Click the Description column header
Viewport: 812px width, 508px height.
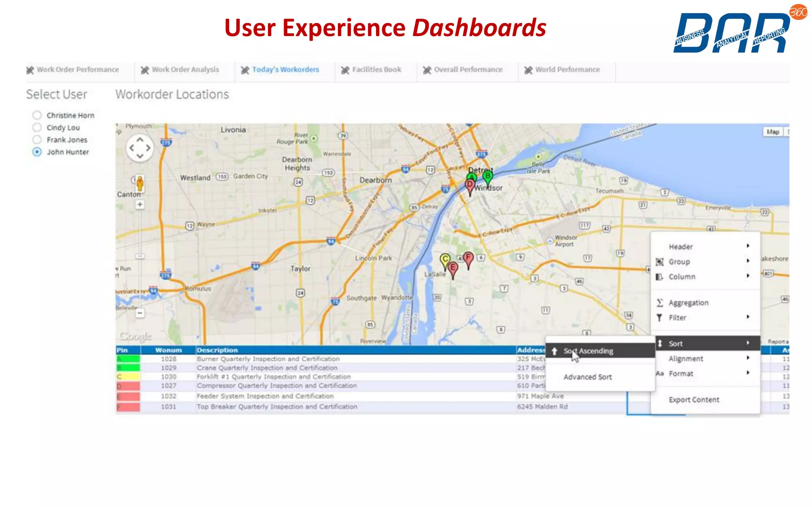[x=217, y=350]
